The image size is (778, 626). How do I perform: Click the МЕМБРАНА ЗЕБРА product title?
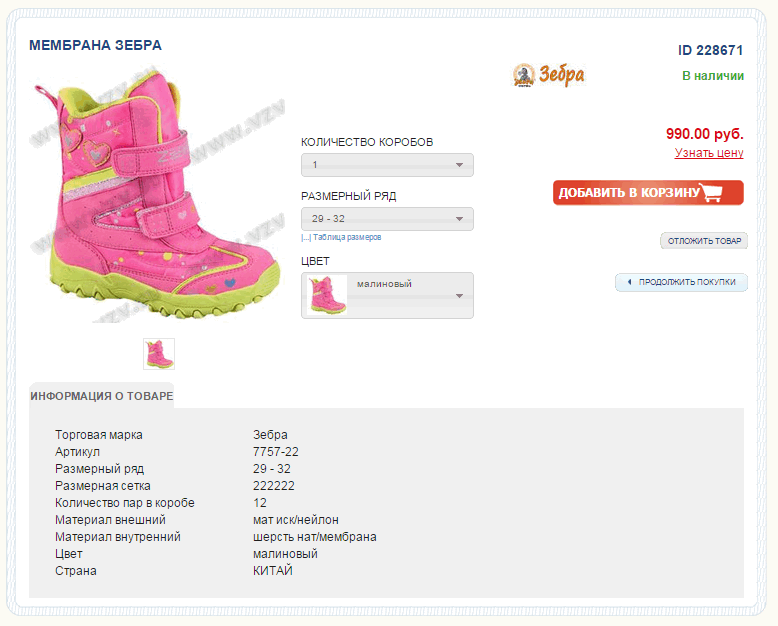coord(95,45)
